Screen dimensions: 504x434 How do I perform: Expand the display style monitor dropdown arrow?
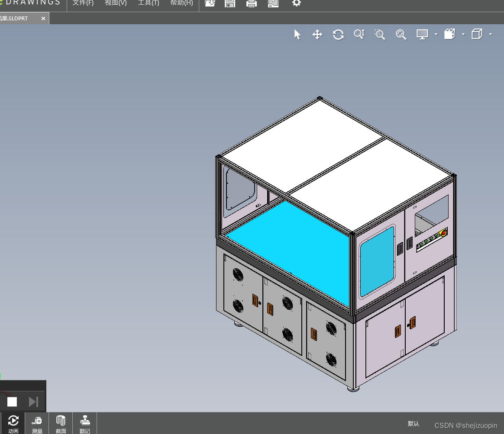(436, 34)
